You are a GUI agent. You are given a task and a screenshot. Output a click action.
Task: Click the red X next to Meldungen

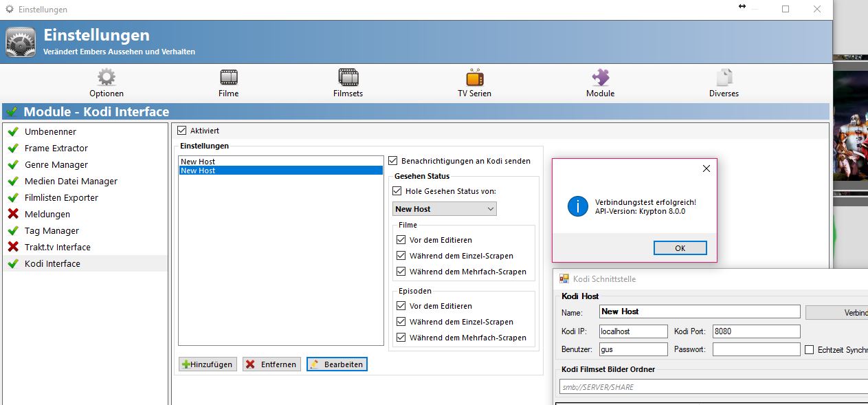point(13,214)
